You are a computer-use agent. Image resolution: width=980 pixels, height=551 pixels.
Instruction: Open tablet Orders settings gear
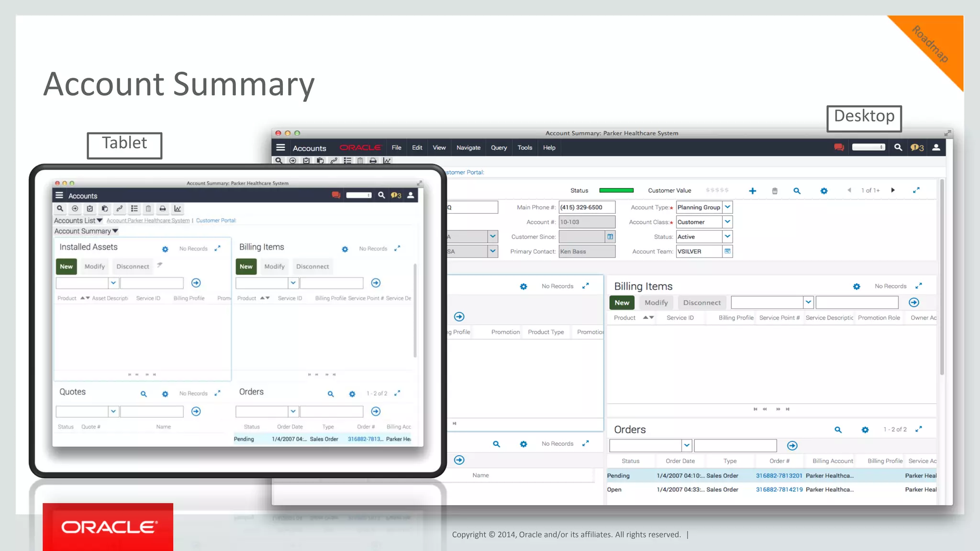coord(352,394)
